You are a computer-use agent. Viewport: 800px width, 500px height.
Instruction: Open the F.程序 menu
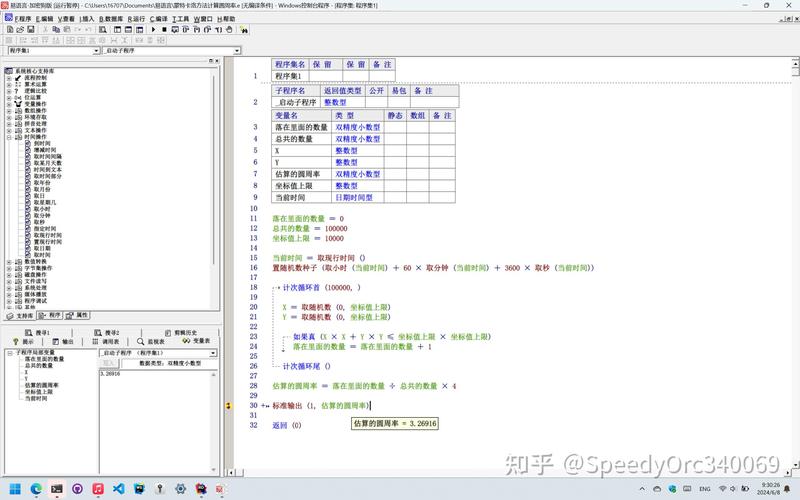point(22,19)
